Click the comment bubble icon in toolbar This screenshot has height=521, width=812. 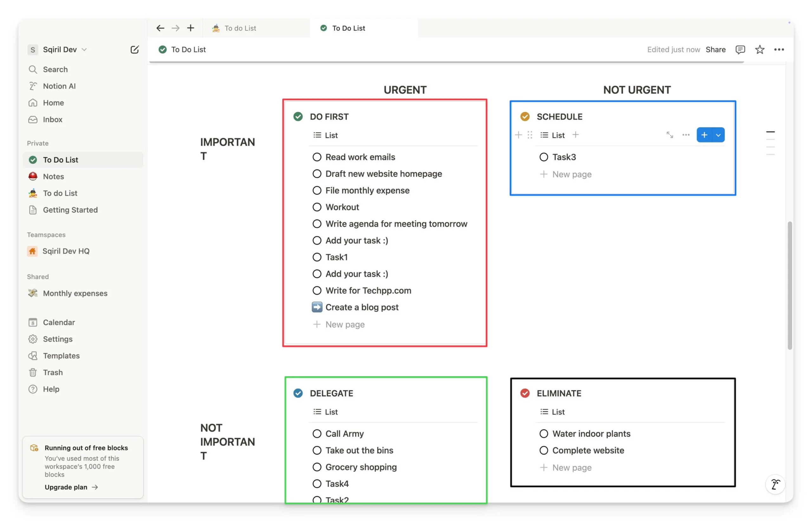click(x=741, y=49)
